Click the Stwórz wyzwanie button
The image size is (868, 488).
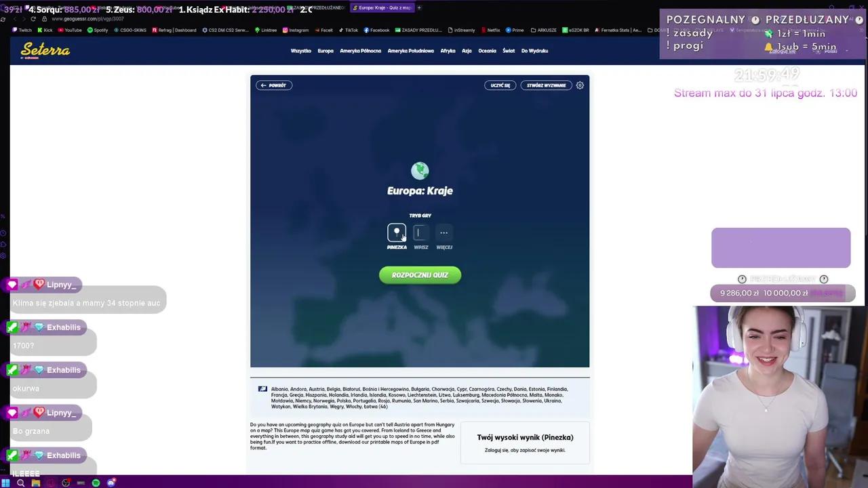546,85
